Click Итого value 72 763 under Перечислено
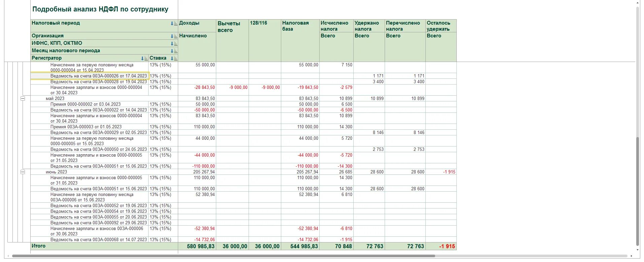Viewport: 644px width, 262px height. pyautogui.click(x=416, y=247)
